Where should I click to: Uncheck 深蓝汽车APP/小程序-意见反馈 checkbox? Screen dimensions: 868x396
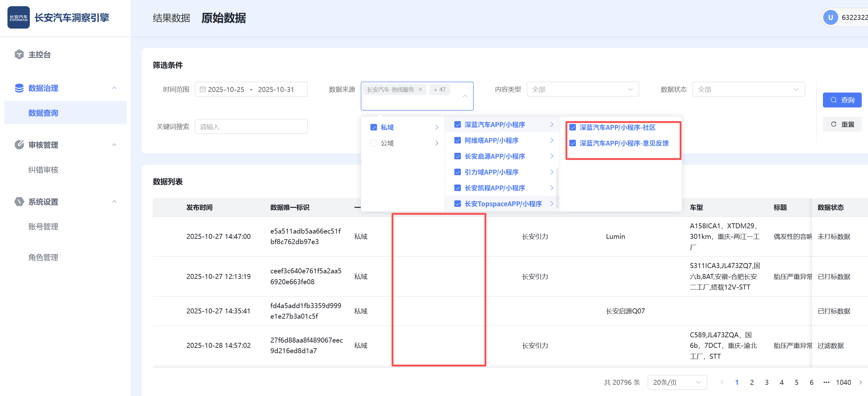pos(572,143)
